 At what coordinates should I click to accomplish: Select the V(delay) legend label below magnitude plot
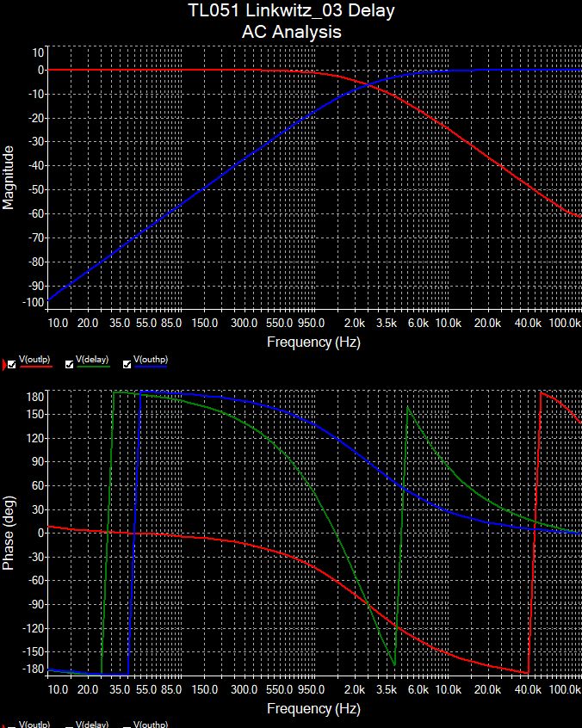pos(92,360)
